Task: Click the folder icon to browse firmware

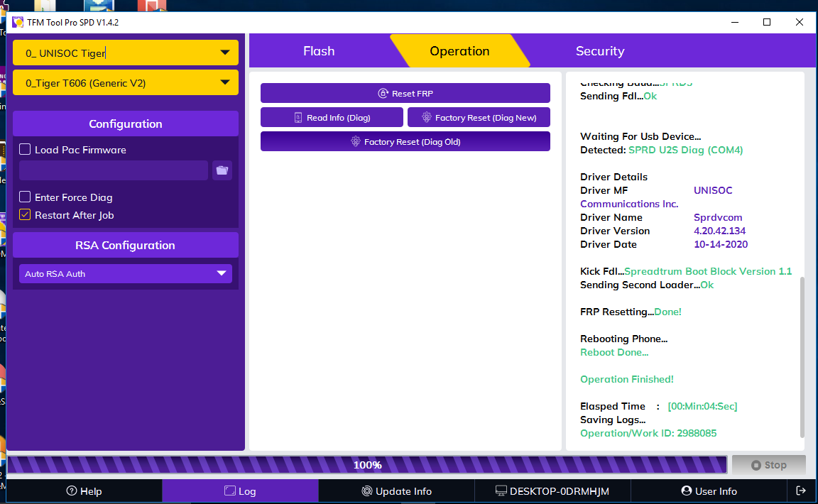Action: tap(222, 170)
